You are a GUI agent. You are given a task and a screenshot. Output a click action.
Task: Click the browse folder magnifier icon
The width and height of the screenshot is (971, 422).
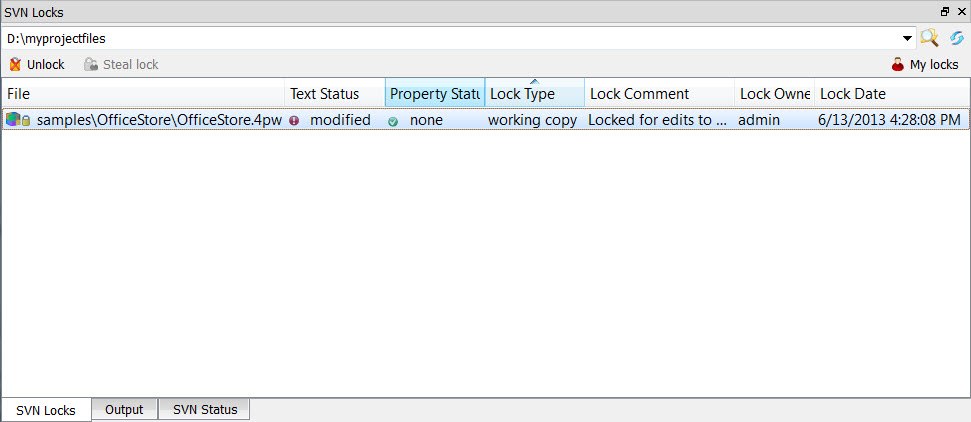tap(930, 38)
